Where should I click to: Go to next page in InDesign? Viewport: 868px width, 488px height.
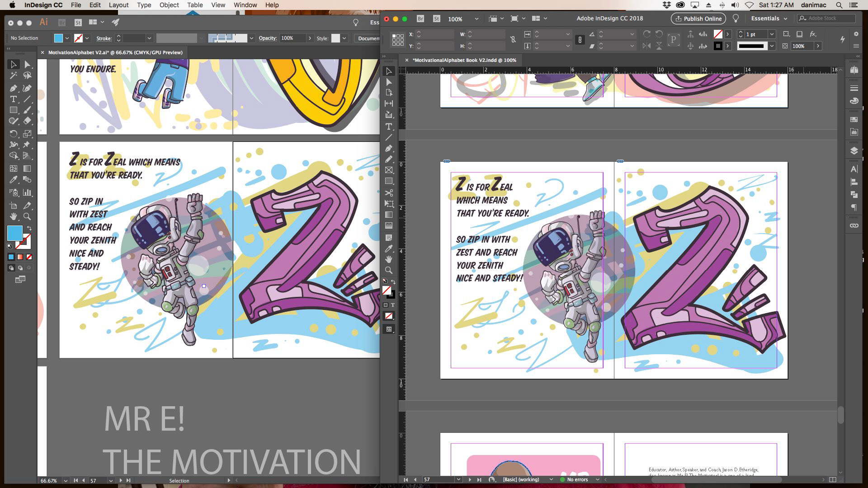470,479
